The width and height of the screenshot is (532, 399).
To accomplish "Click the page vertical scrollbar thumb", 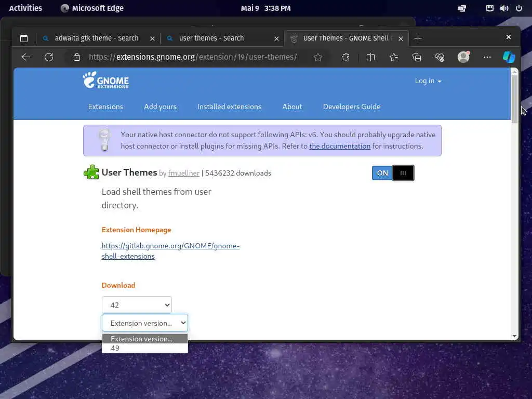I will 514,99.
